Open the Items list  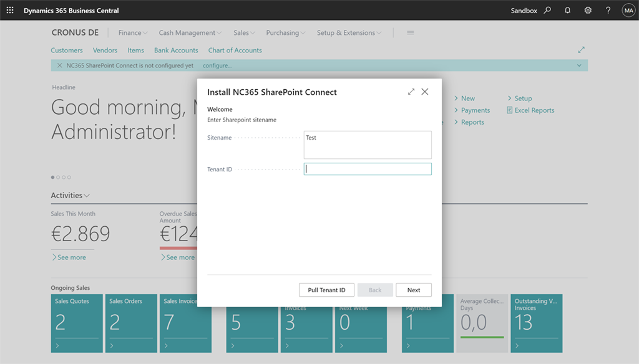135,50
